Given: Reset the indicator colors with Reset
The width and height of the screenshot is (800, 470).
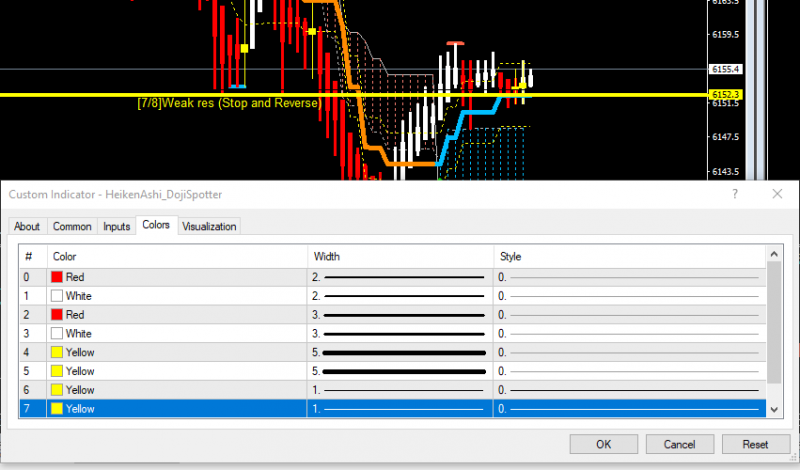Looking at the screenshot, I should (755, 444).
